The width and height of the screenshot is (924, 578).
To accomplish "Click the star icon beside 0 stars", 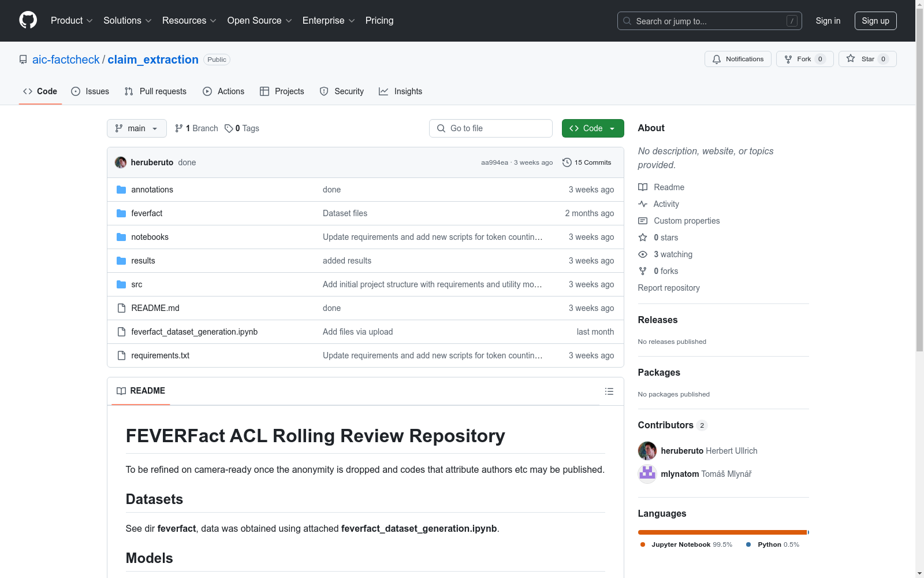I will 643,238.
